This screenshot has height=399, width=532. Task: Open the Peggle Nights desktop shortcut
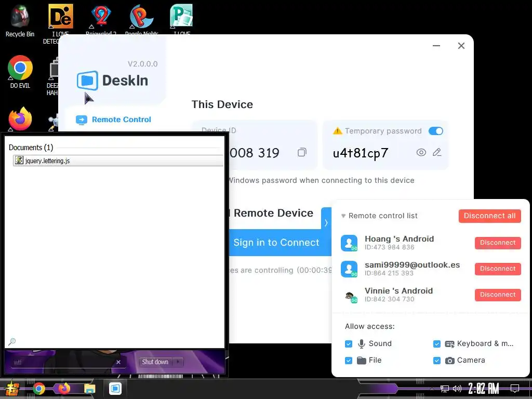pos(141,20)
